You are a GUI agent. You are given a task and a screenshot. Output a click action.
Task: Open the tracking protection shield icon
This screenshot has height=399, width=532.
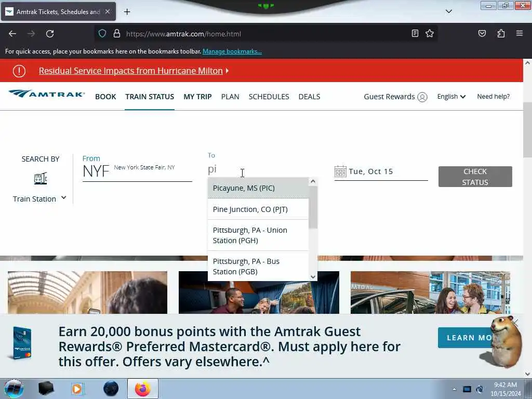click(x=102, y=34)
